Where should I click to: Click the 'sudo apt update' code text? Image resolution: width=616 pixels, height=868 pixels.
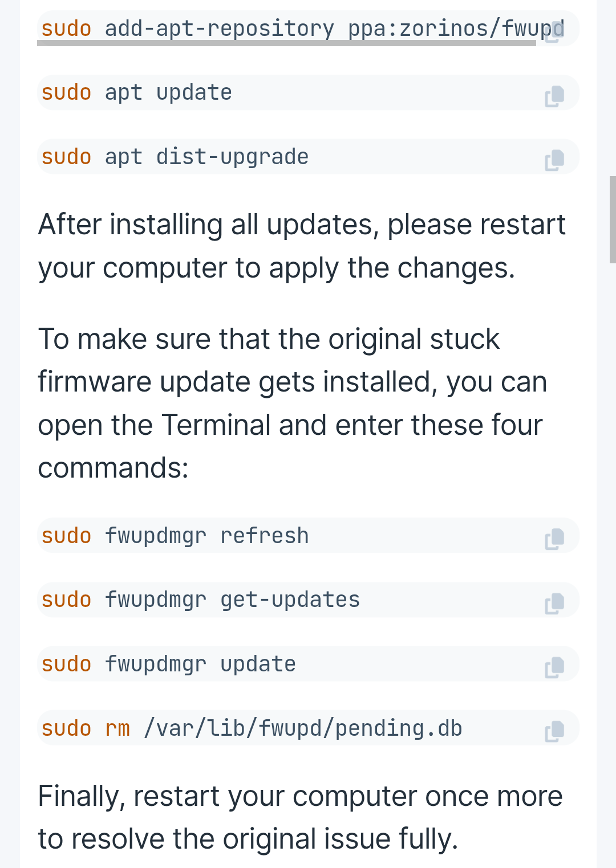[x=137, y=92]
